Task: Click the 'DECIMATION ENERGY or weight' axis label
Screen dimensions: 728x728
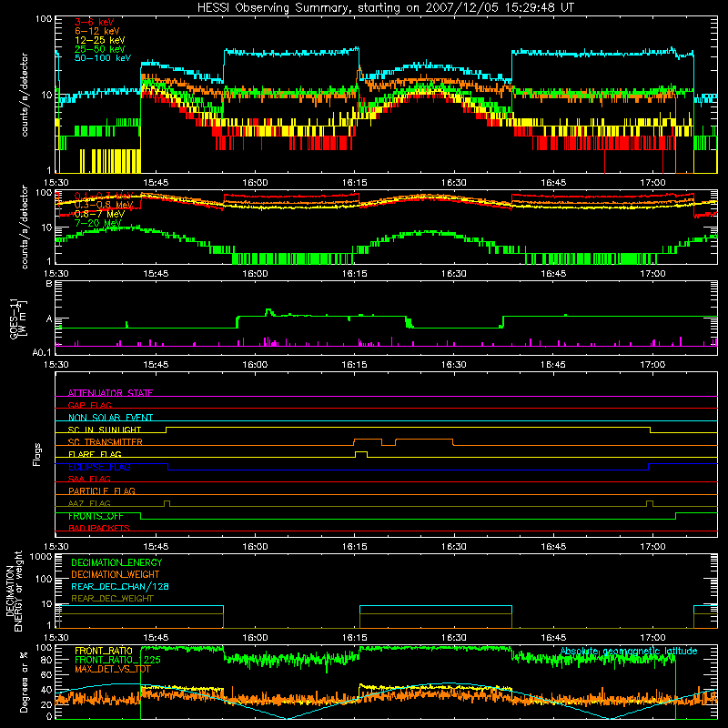Action: [15, 591]
